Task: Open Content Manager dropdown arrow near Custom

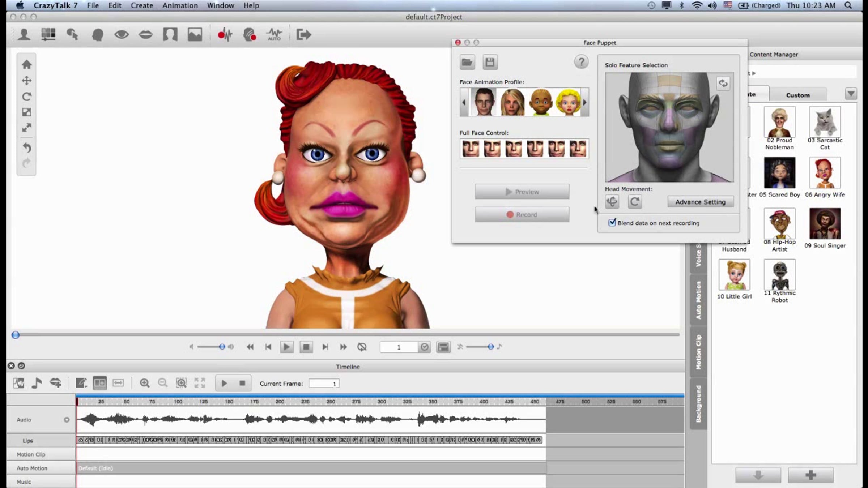Action: pyautogui.click(x=851, y=94)
